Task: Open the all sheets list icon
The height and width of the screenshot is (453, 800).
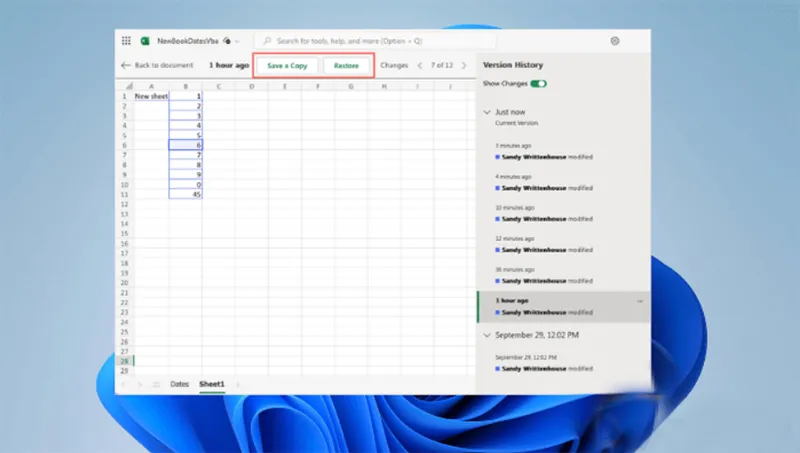Action: 156,384
